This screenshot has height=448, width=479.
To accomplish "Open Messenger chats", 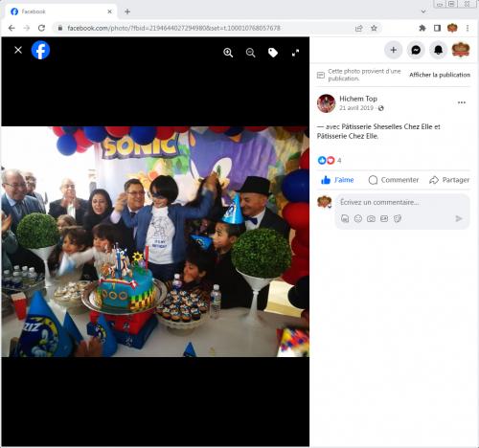I will 416,50.
